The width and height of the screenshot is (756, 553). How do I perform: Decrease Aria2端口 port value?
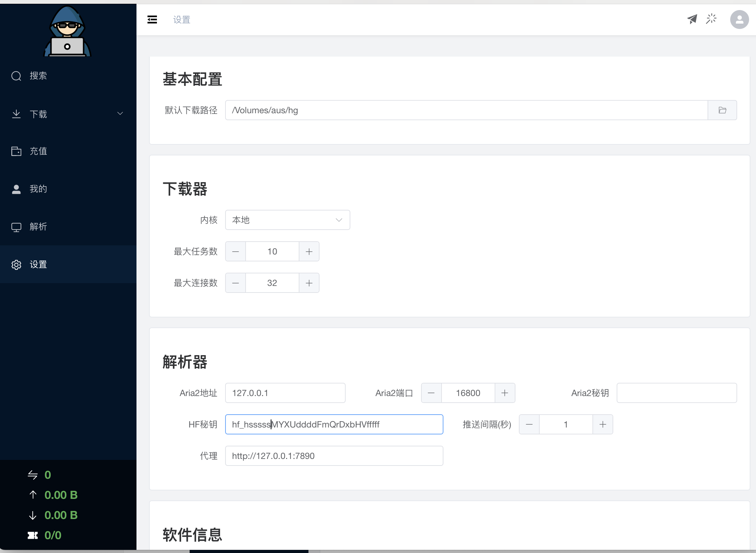coord(431,393)
